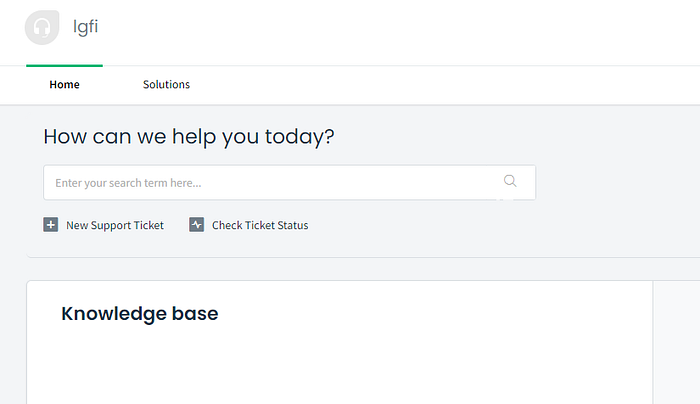The image size is (700, 404).
Task: Click the "How can we help you today?" heading
Action: (x=189, y=137)
